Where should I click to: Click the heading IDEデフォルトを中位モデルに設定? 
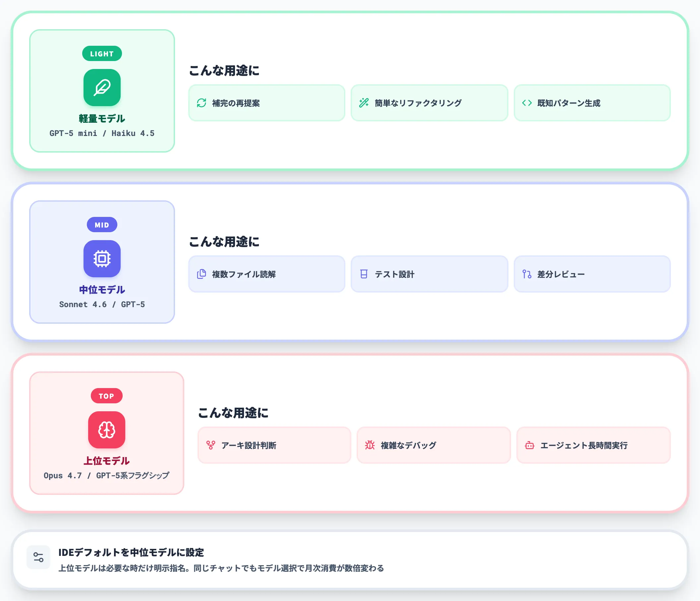point(131,552)
